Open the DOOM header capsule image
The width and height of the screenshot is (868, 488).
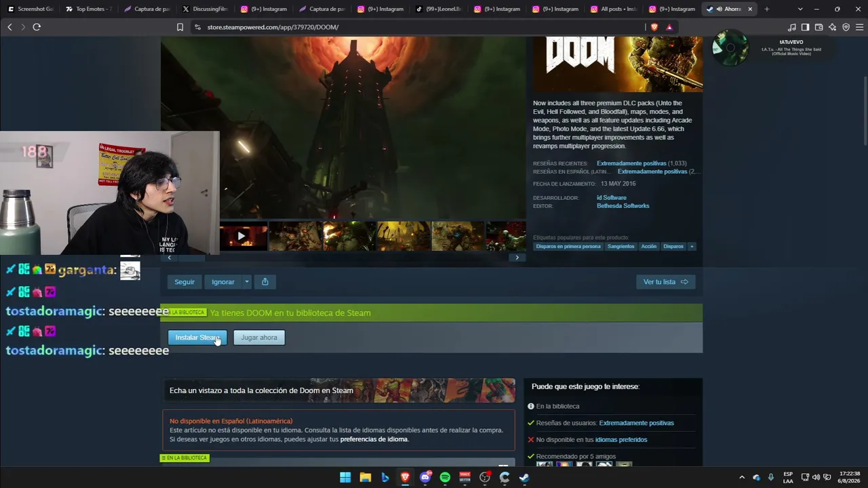(618, 64)
